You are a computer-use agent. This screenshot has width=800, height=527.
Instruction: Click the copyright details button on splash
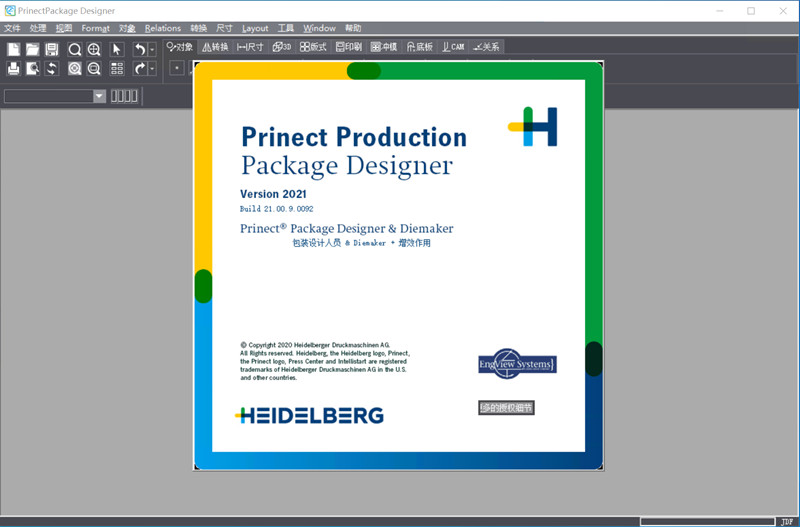tap(506, 408)
